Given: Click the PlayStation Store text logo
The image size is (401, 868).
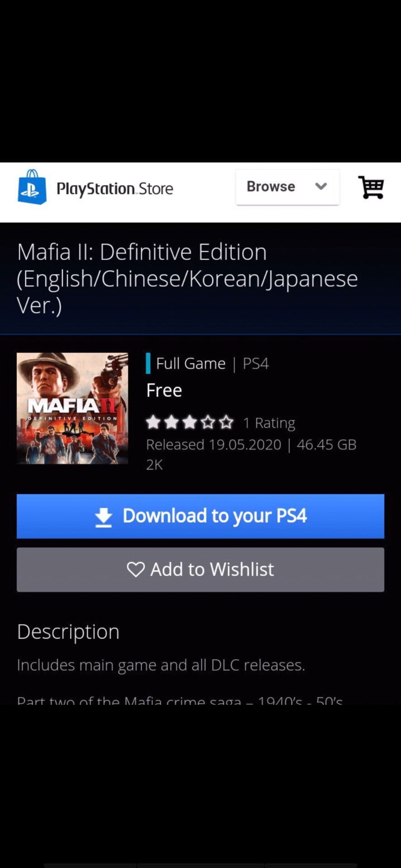Looking at the screenshot, I should [x=115, y=189].
